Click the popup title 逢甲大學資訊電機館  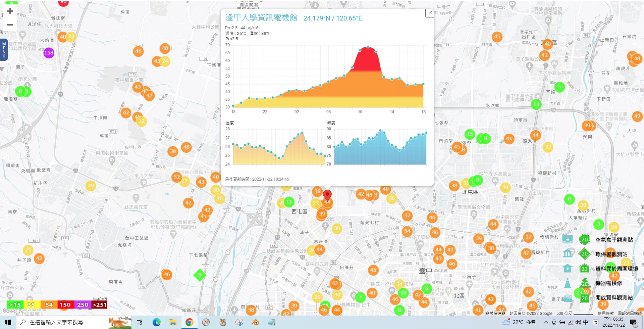pos(261,17)
